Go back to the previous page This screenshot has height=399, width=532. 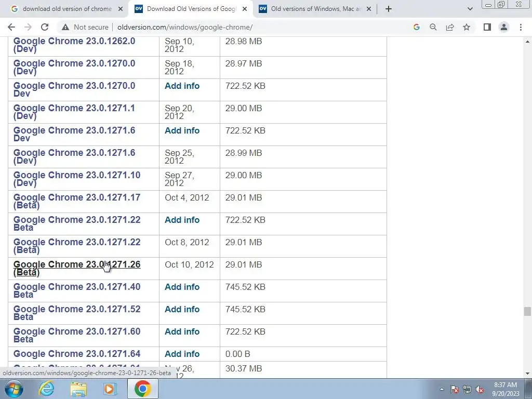(11, 27)
